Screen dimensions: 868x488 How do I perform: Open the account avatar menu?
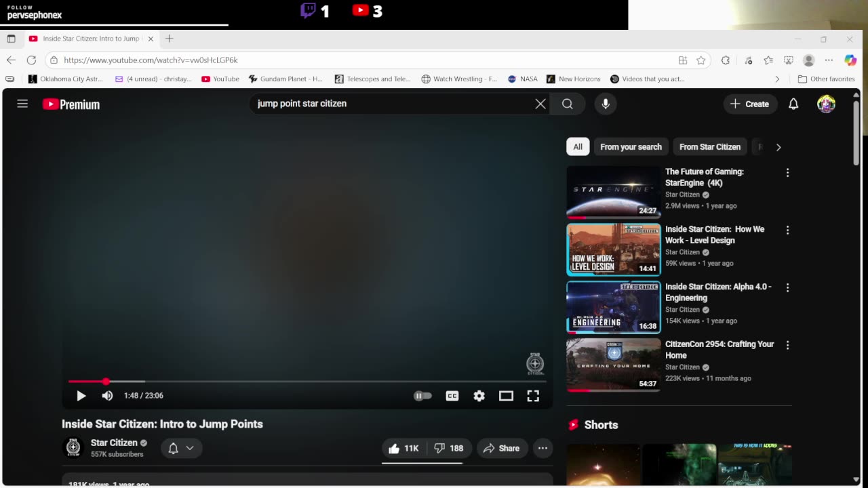point(826,104)
